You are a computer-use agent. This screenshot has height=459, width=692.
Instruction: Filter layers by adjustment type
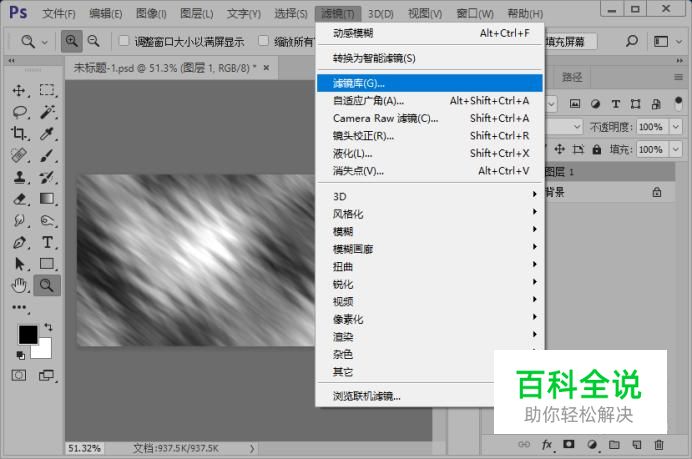pos(595,104)
